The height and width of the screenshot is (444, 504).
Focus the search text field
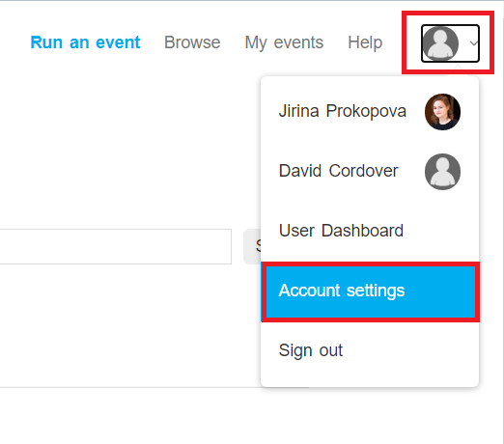pyautogui.click(x=116, y=246)
